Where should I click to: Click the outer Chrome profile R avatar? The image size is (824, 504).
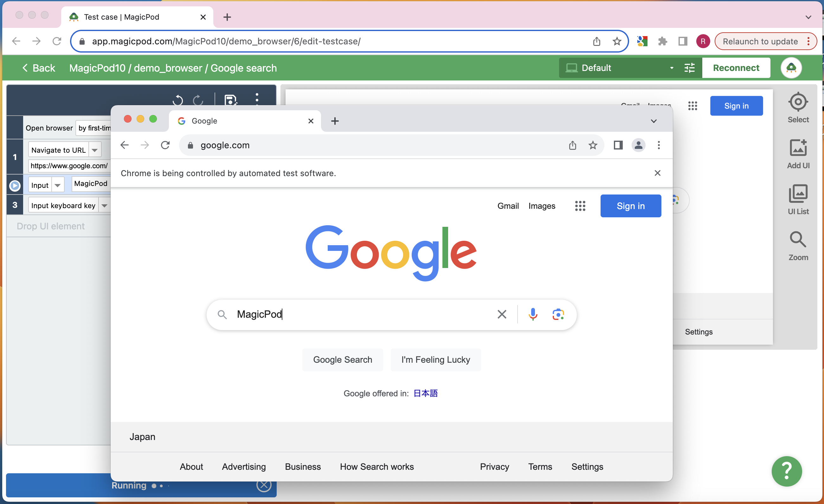tap(703, 41)
